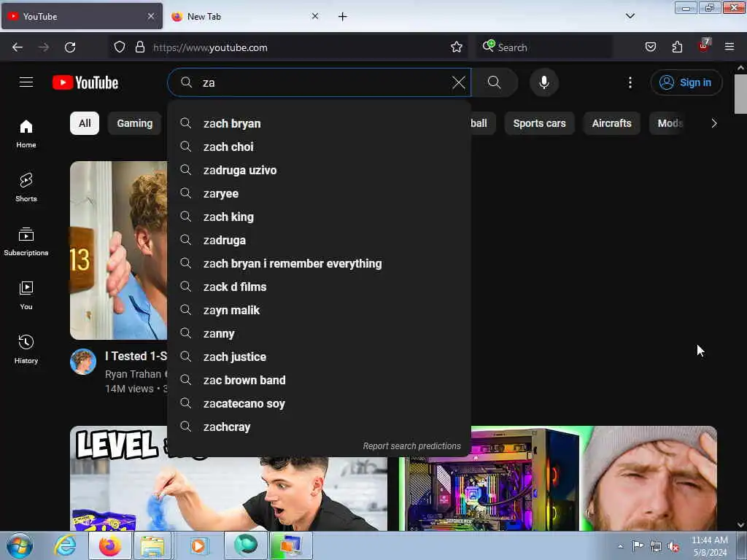Image resolution: width=747 pixels, height=560 pixels.
Task: Click the muted volume tray icon
Action: point(673,546)
